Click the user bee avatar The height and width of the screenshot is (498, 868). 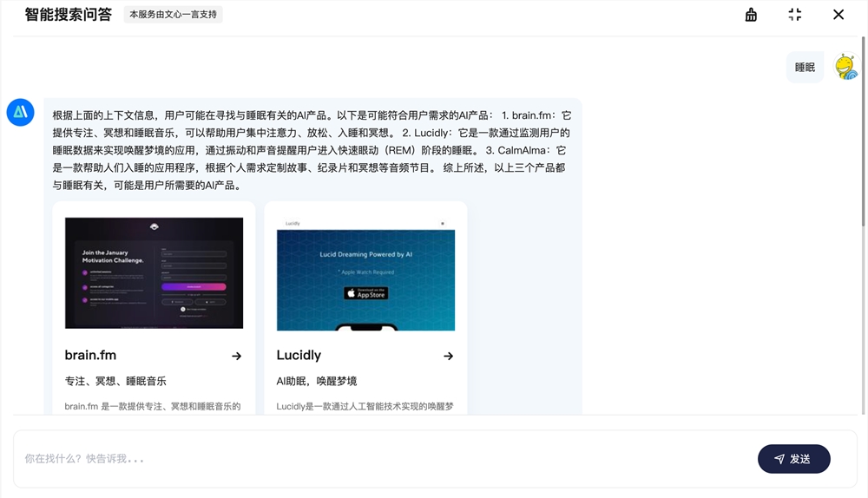click(x=846, y=67)
